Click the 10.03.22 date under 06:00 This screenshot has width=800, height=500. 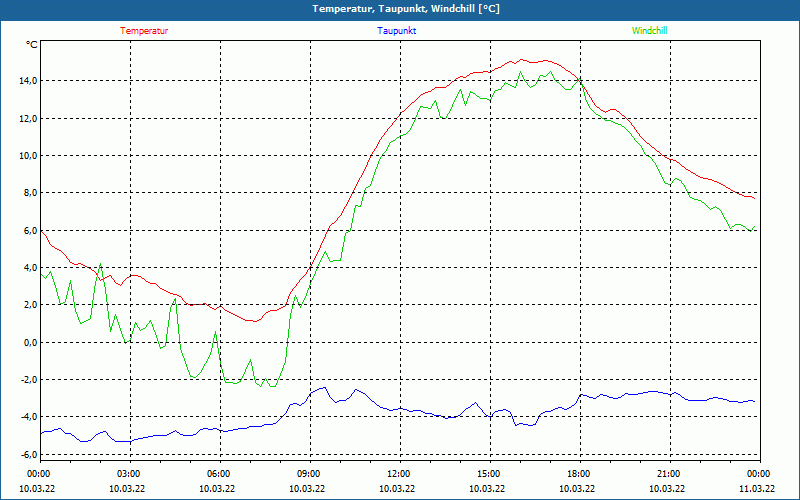(217, 488)
